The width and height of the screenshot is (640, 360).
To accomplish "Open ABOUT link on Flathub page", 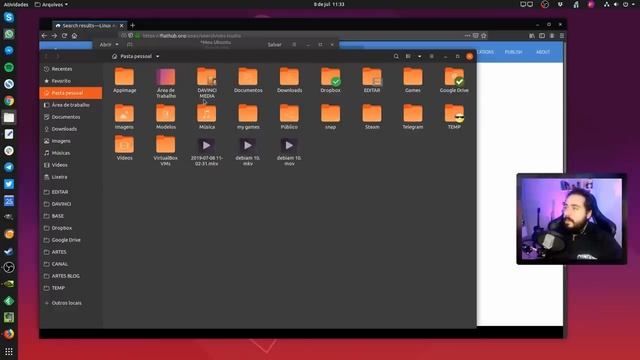I will pyautogui.click(x=542, y=52).
